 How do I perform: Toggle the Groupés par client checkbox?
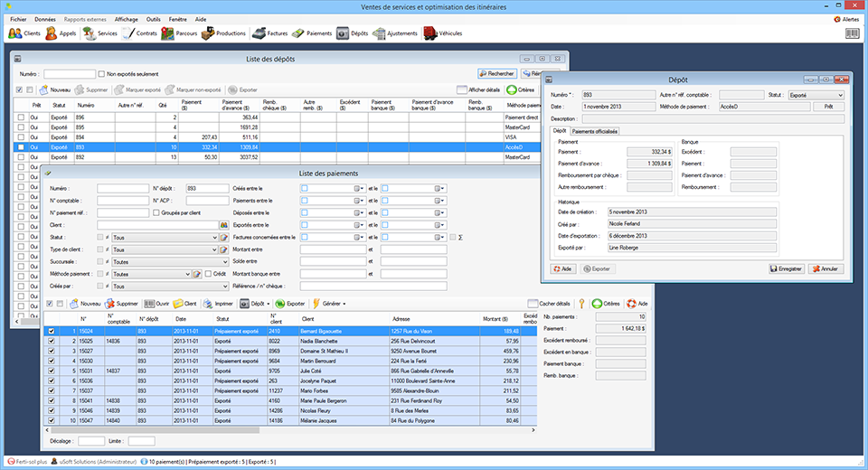(156, 212)
